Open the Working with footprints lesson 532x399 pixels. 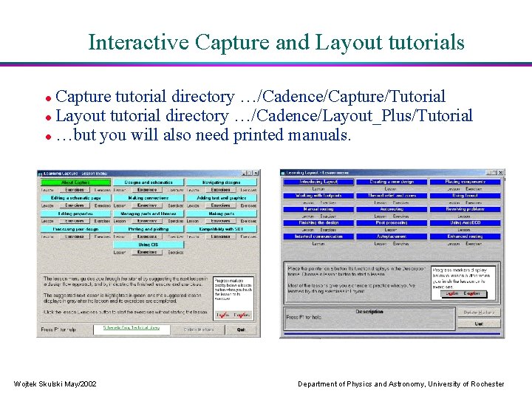coord(318,195)
